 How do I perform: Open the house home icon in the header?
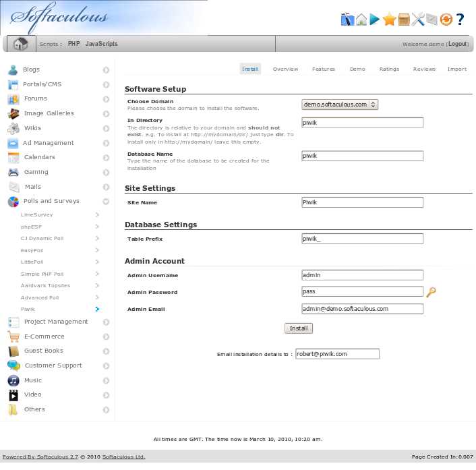click(x=361, y=20)
